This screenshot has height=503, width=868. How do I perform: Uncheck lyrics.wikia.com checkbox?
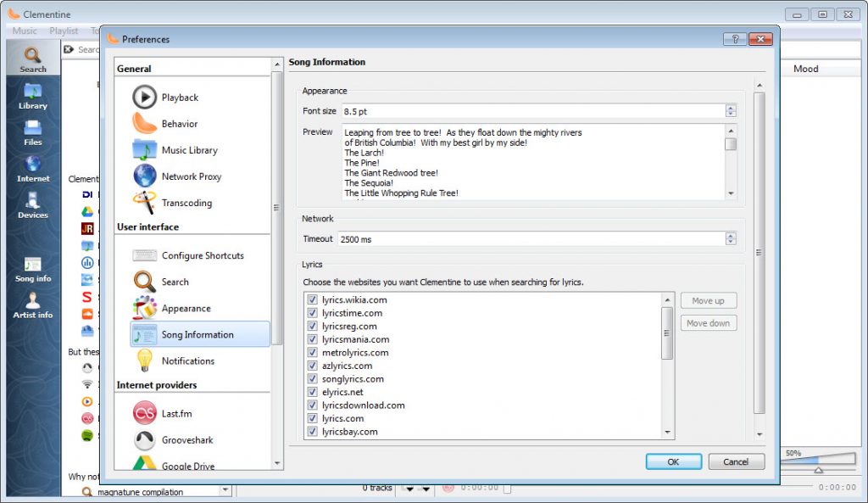(312, 299)
